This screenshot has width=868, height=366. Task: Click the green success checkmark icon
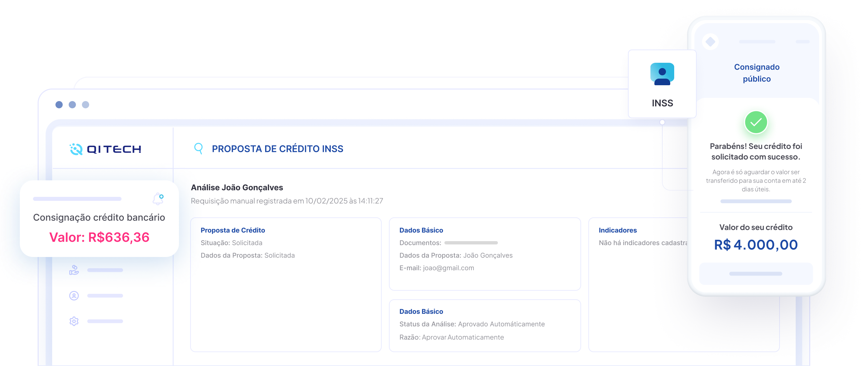[x=756, y=122]
